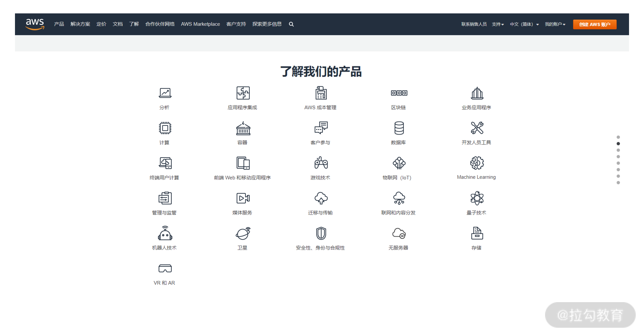Click the 联系销售人员 link
Screen dimensions: 644x336
pyautogui.click(x=474, y=24)
